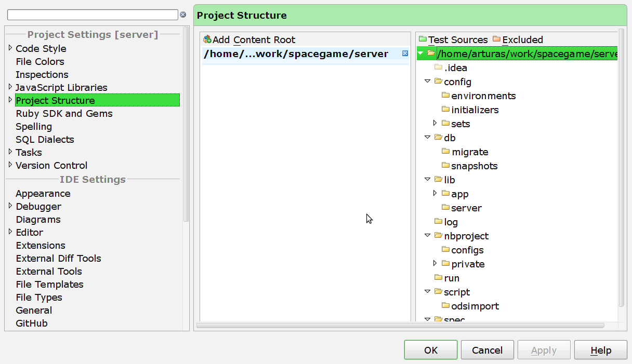Click the sets folder icon
The width and height of the screenshot is (632, 364).
[x=445, y=124]
